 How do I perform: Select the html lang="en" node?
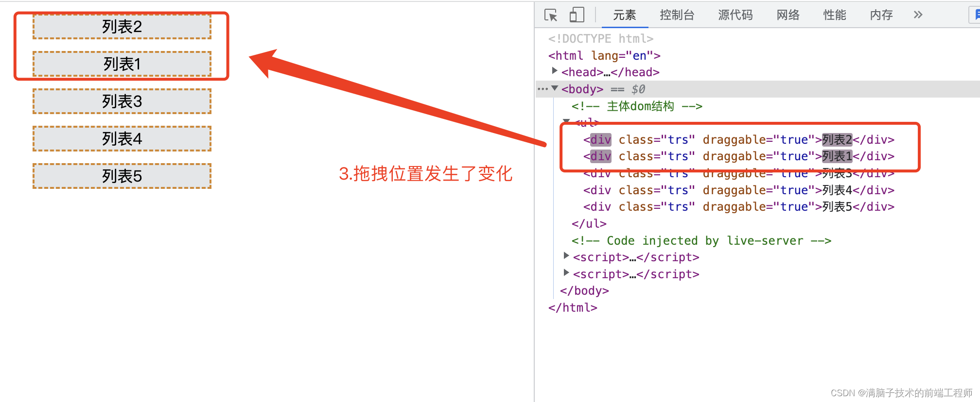[x=604, y=55]
